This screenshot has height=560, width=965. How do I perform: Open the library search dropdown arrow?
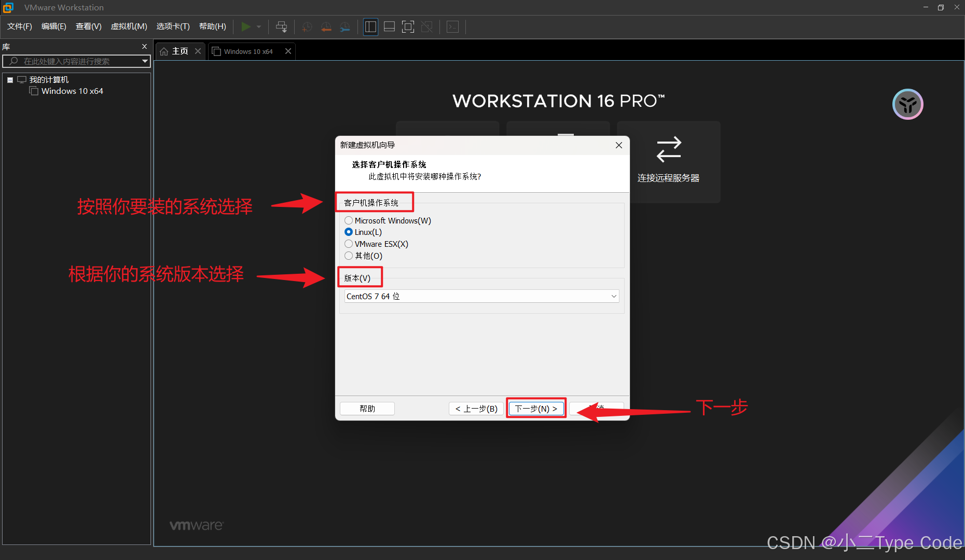145,61
